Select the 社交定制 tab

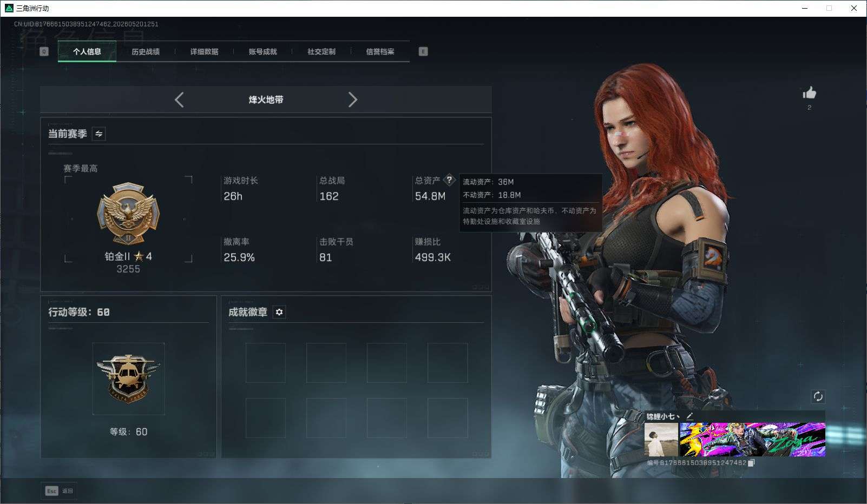tap(321, 51)
